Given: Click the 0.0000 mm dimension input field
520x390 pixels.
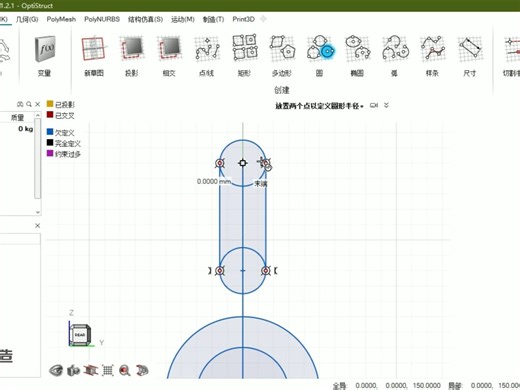Looking at the screenshot, I should click(x=214, y=182).
